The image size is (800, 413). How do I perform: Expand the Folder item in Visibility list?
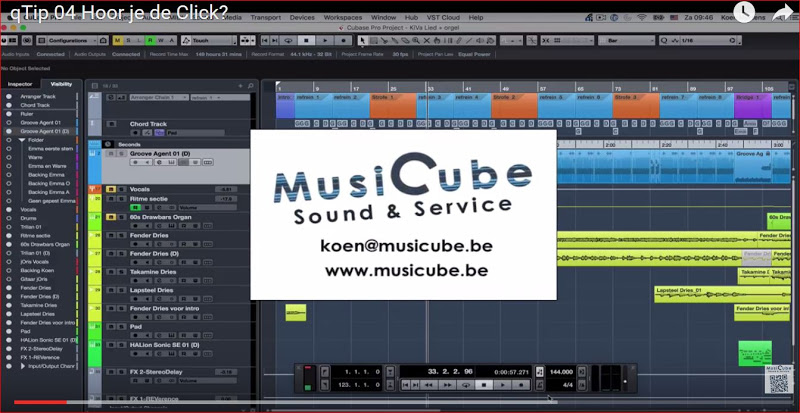tap(22, 140)
